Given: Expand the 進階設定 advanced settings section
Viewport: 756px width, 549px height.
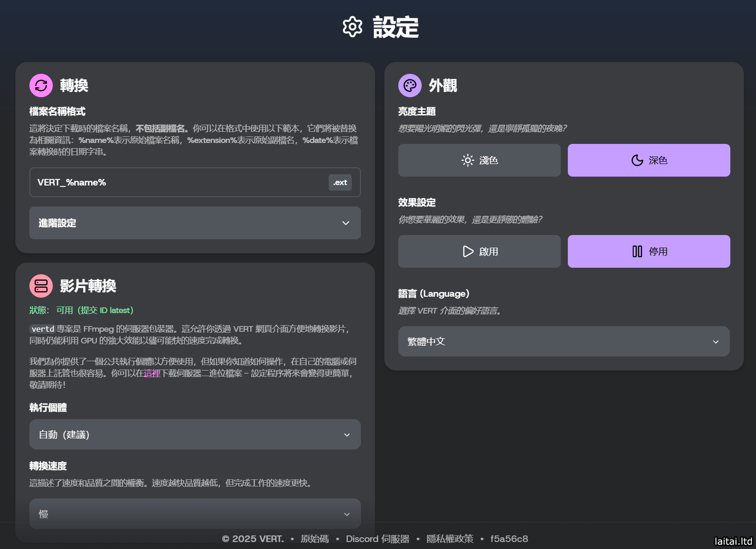Looking at the screenshot, I should click(195, 223).
